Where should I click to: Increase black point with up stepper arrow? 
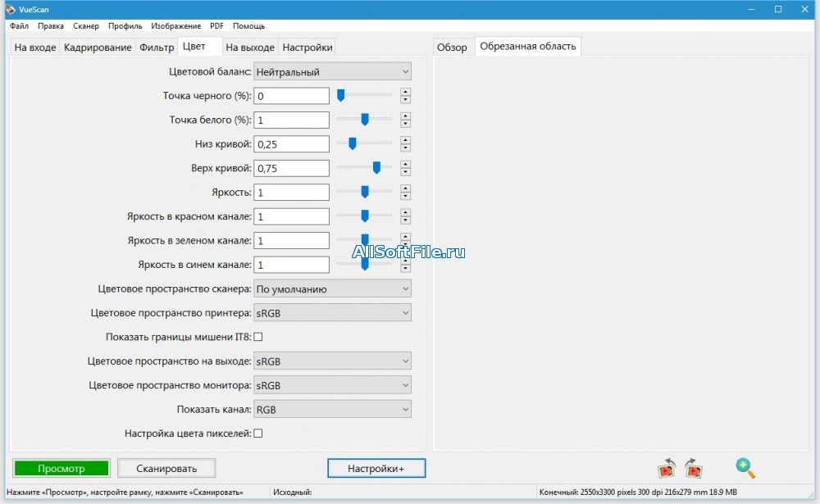(405, 92)
